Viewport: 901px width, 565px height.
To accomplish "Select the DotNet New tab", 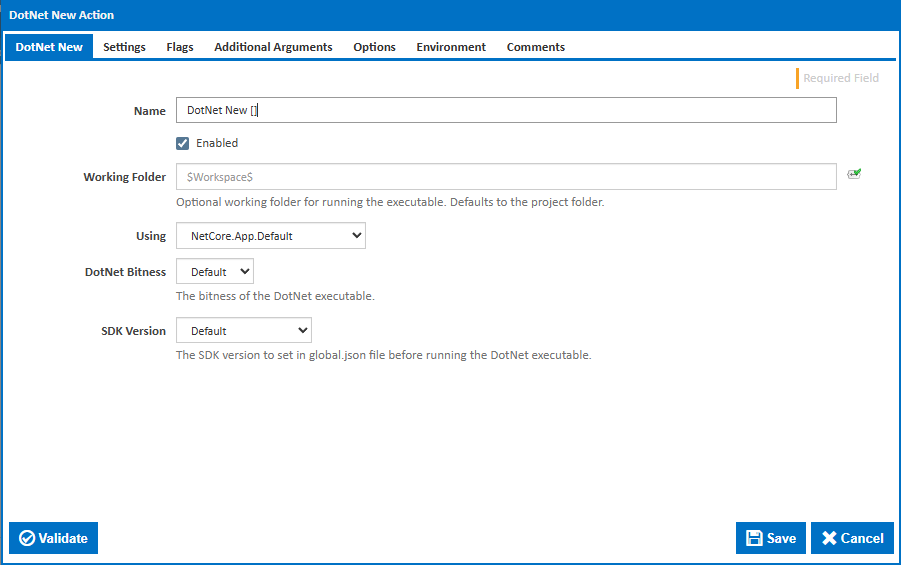I will coord(49,47).
